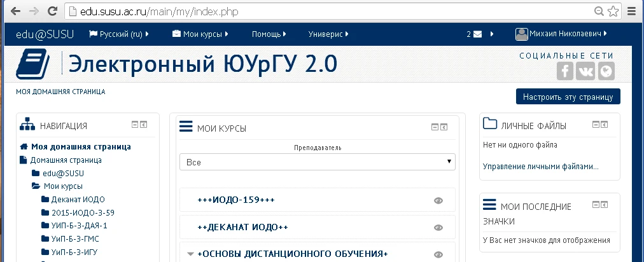Screen dimensions: 644x262
Task: Dock the Личные файлы block
Action: (x=604, y=124)
